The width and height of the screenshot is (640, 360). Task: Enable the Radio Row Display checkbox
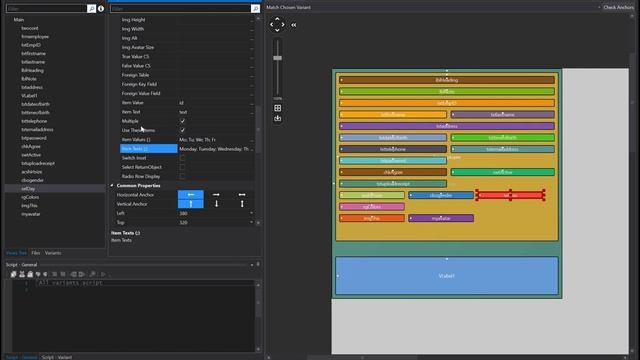point(182,176)
